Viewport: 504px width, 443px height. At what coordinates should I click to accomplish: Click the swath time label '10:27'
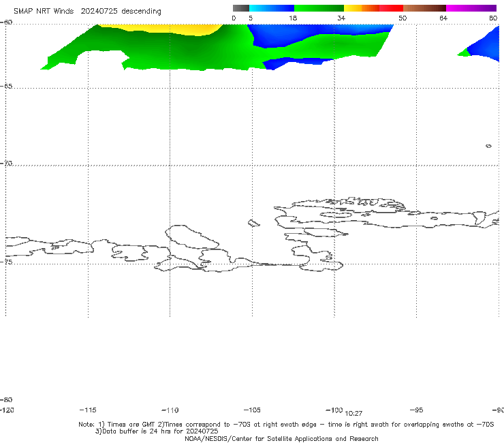(x=353, y=414)
